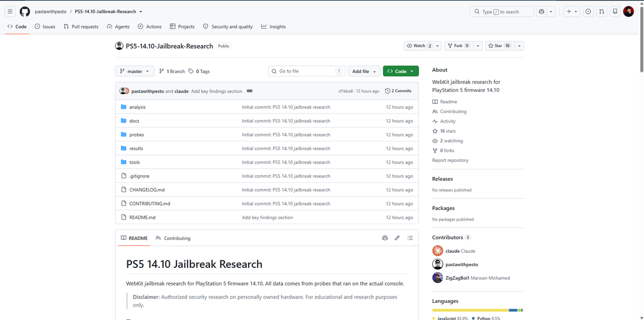Click Report repository link
Image resolution: width=644 pixels, height=320 pixels.
tap(450, 160)
